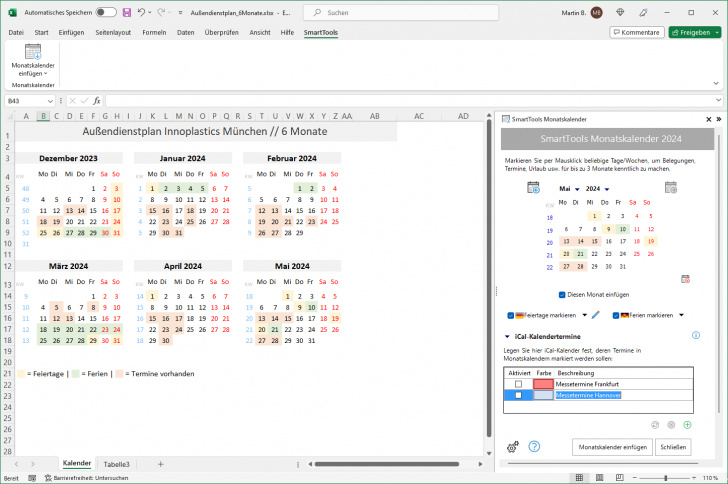Click the save icon in title bar
Viewport: 728px width, 484px height.
pos(126,12)
